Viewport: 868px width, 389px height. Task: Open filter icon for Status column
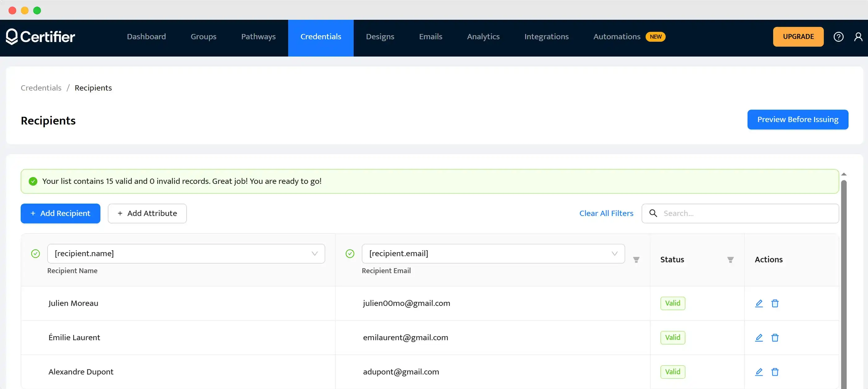click(730, 260)
